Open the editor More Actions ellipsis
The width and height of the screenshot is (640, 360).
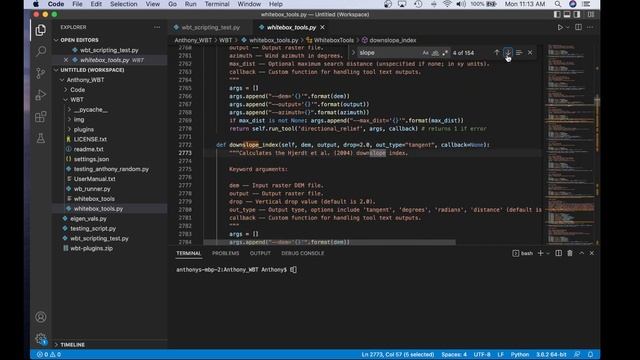(590, 27)
